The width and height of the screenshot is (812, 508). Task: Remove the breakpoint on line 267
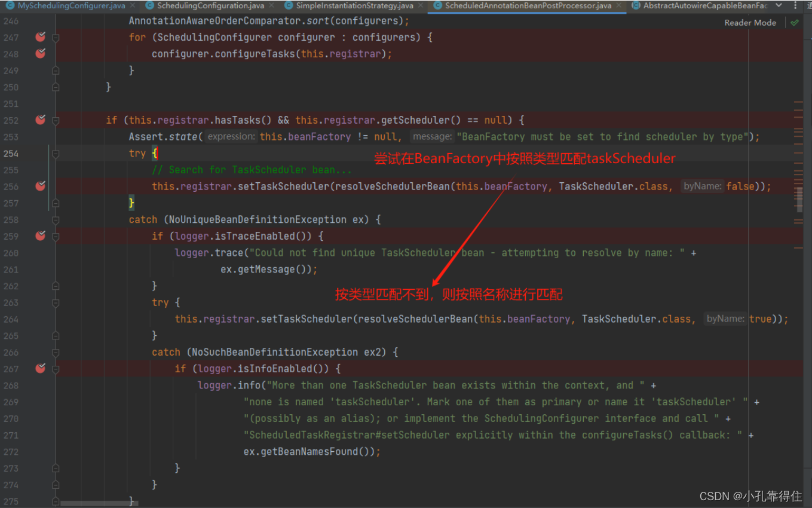pyautogui.click(x=40, y=368)
